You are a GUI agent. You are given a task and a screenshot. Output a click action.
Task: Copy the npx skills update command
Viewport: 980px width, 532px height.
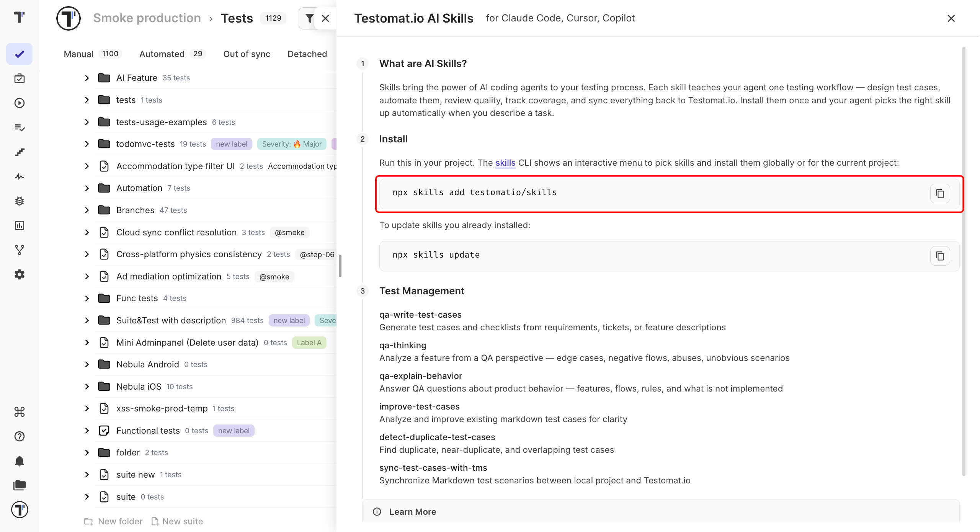(940, 256)
